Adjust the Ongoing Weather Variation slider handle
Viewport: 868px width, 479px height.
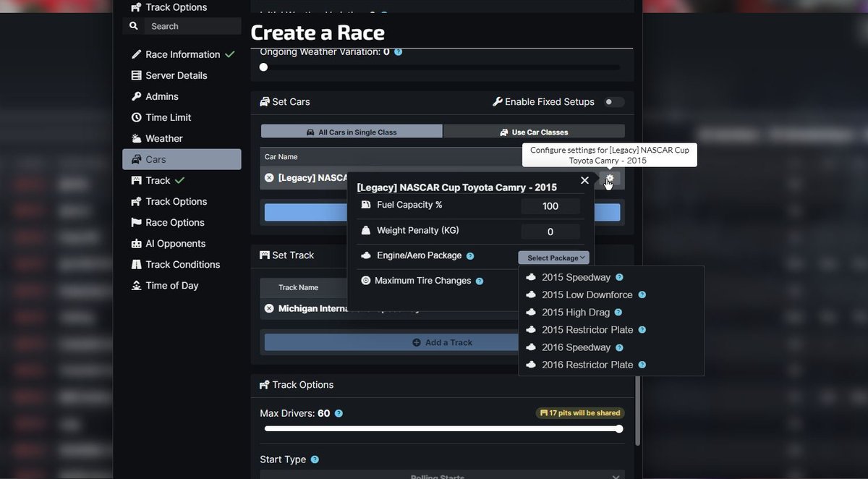click(263, 67)
